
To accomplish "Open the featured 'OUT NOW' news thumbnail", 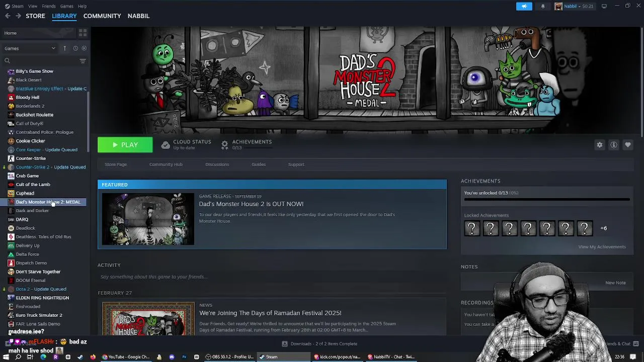I will (148, 219).
